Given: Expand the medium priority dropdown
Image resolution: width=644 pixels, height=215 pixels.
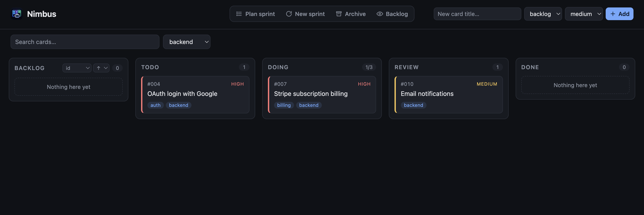Looking at the screenshot, I should (584, 14).
